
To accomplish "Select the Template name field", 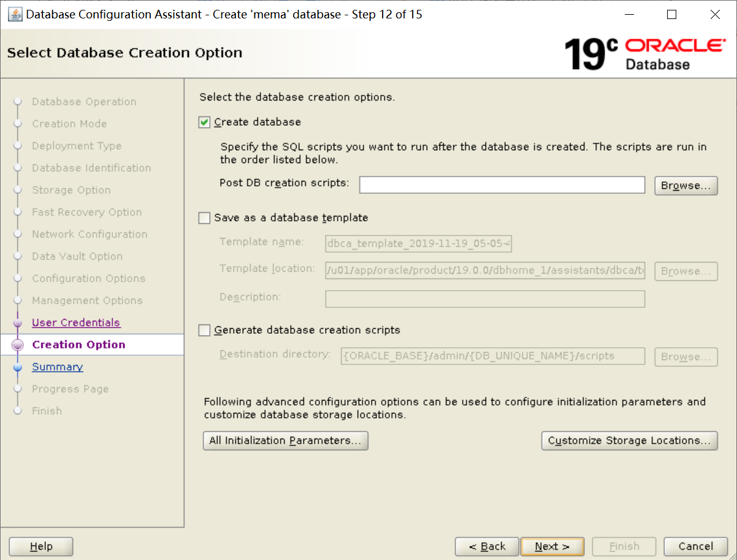I will point(419,244).
